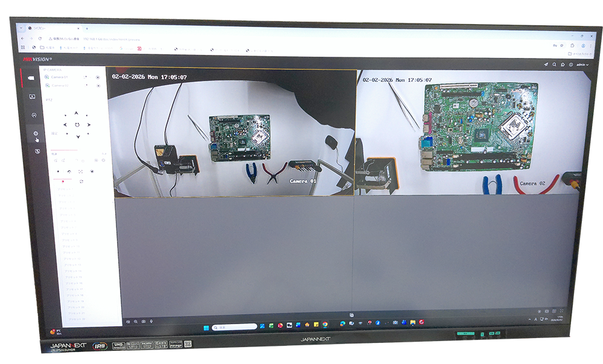Screen dimensions: 603x364
Task: Open the admin user dropdown
Action: click(582, 64)
